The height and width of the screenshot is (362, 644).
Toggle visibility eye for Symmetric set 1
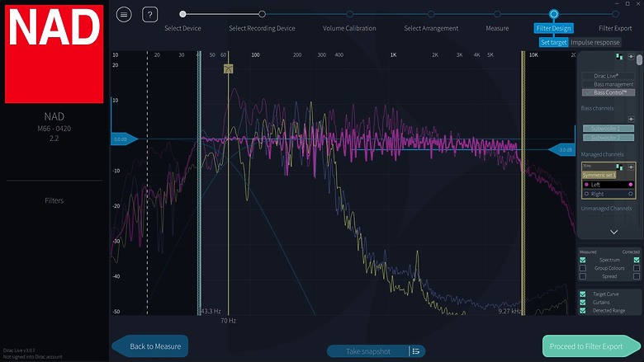(632, 167)
